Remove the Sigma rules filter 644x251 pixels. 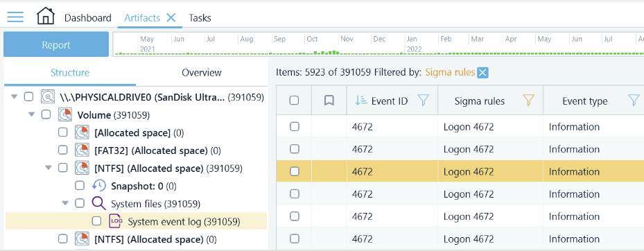483,73
